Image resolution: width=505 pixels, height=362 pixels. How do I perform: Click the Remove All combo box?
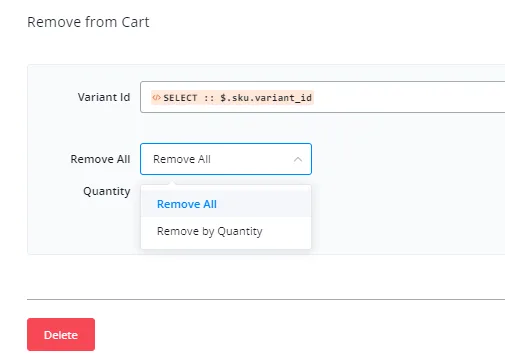click(226, 159)
